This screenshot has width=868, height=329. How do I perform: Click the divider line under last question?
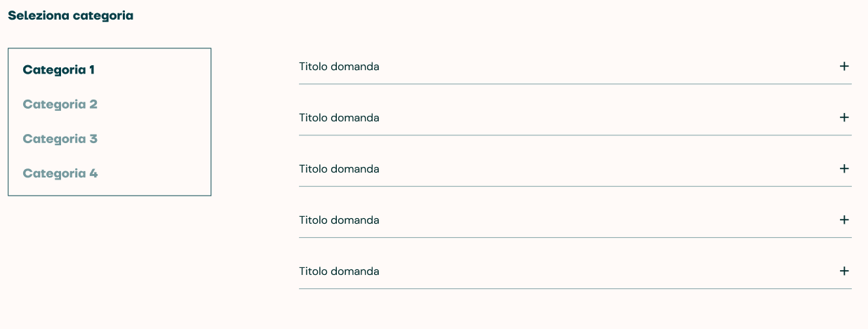coord(575,289)
